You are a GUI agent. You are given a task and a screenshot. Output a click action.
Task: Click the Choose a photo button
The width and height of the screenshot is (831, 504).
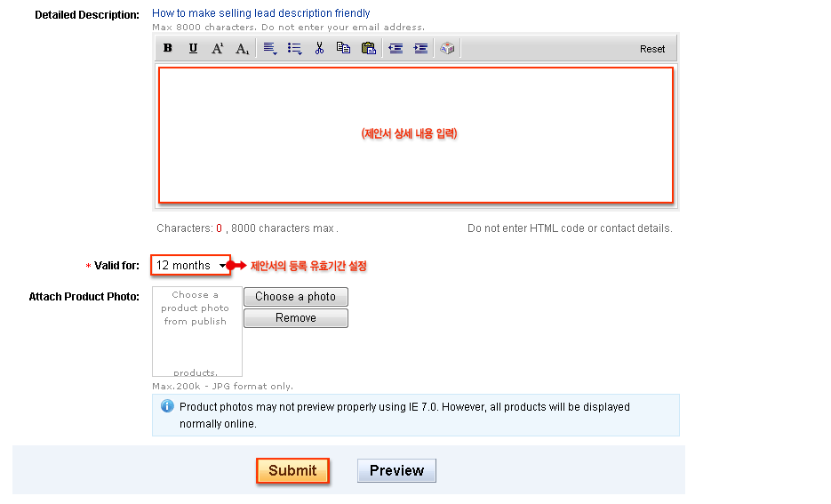(296, 297)
